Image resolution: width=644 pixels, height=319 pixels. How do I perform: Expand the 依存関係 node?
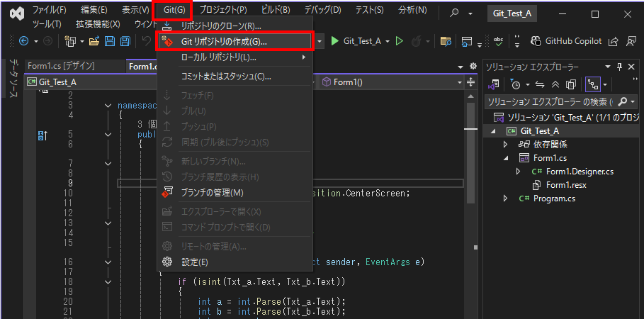coord(506,145)
